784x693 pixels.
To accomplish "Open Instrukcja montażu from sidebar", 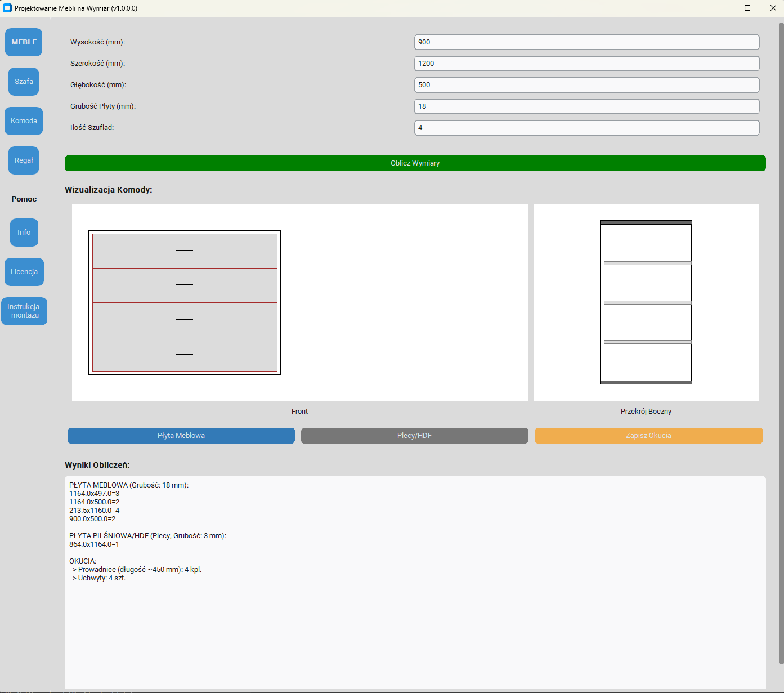I will pyautogui.click(x=24, y=311).
